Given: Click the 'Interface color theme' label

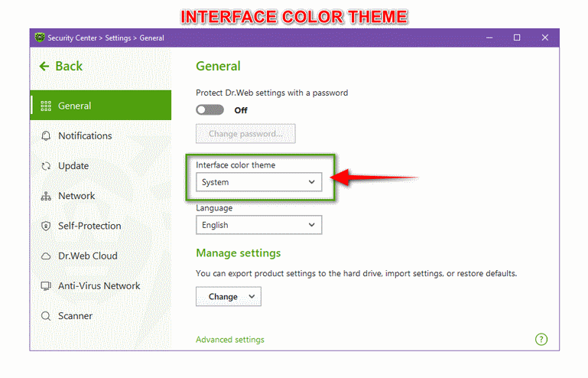Looking at the screenshot, I should (x=236, y=165).
